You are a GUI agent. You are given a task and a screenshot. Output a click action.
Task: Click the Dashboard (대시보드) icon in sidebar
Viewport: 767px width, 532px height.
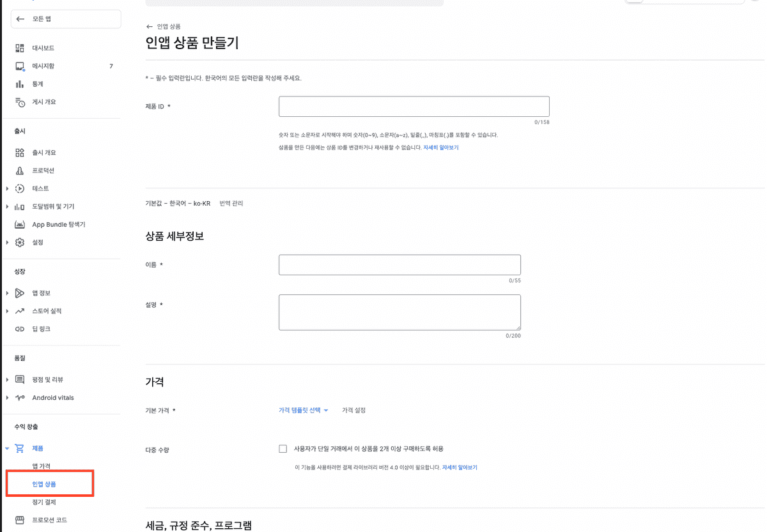tap(20, 48)
